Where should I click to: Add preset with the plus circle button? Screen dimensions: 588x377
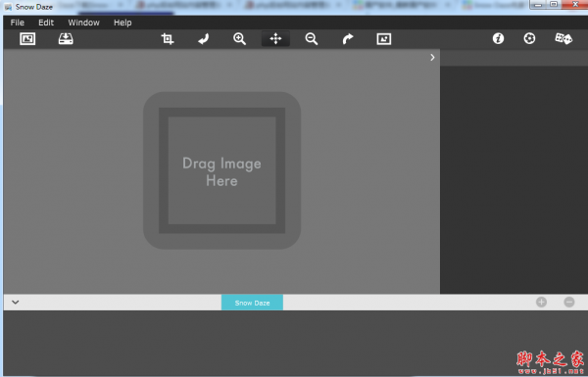(541, 302)
